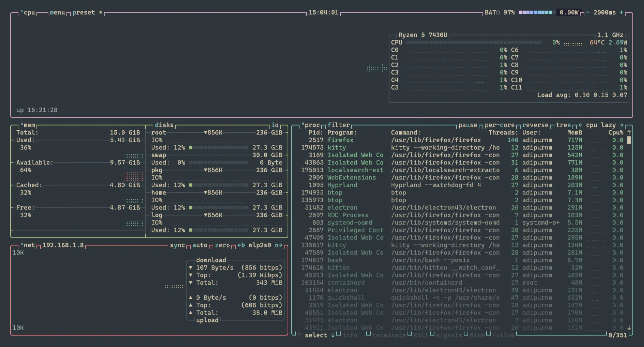Enable process tree view
The image size is (644, 347).
click(x=563, y=125)
